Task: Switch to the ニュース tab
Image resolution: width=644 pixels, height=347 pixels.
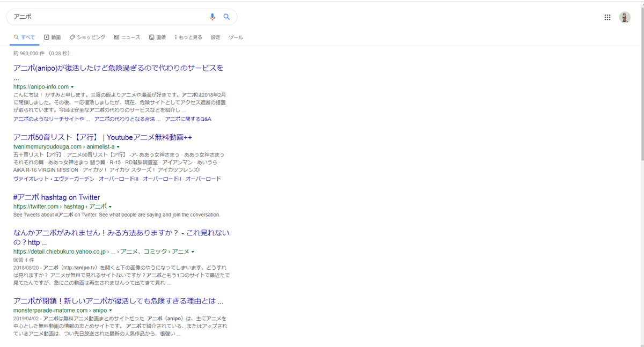Action: point(127,38)
